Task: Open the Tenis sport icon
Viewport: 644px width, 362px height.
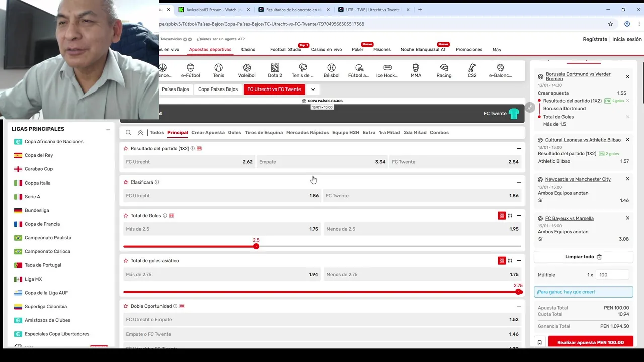Action: 218,71
